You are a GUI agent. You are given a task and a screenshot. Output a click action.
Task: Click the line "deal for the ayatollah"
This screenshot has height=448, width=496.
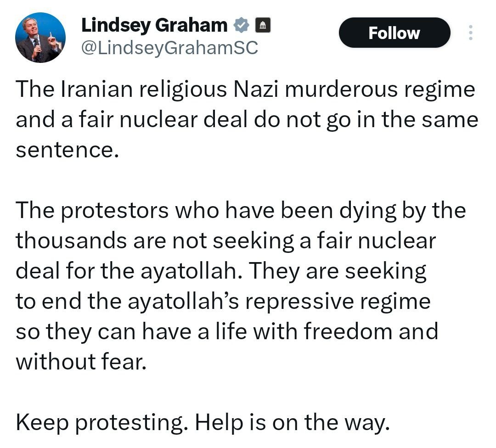(221, 271)
